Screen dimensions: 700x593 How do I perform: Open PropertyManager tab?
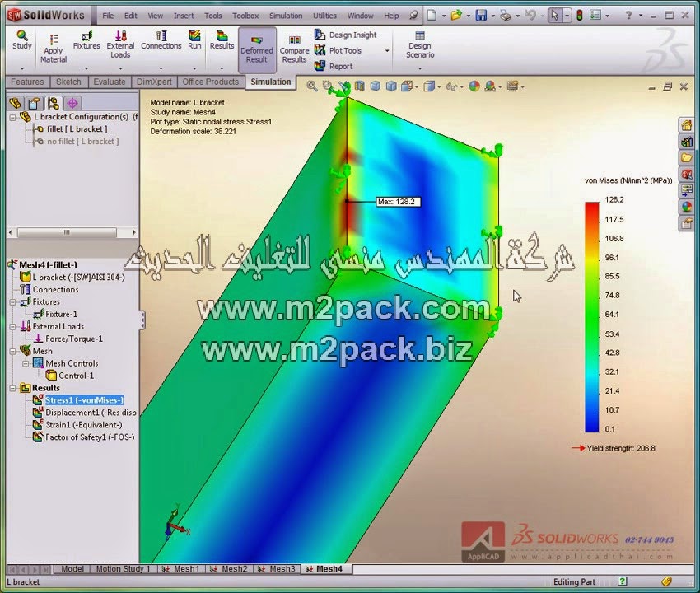coord(35,103)
